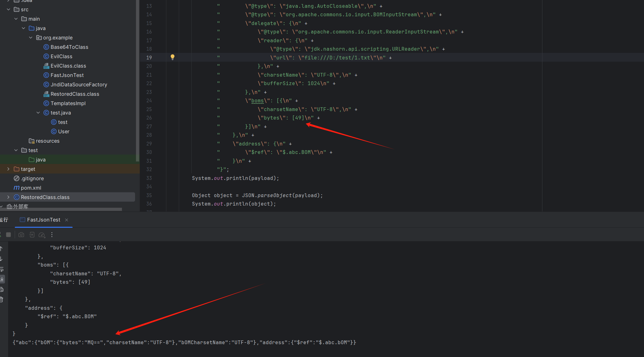Expand the target folder

click(8, 169)
